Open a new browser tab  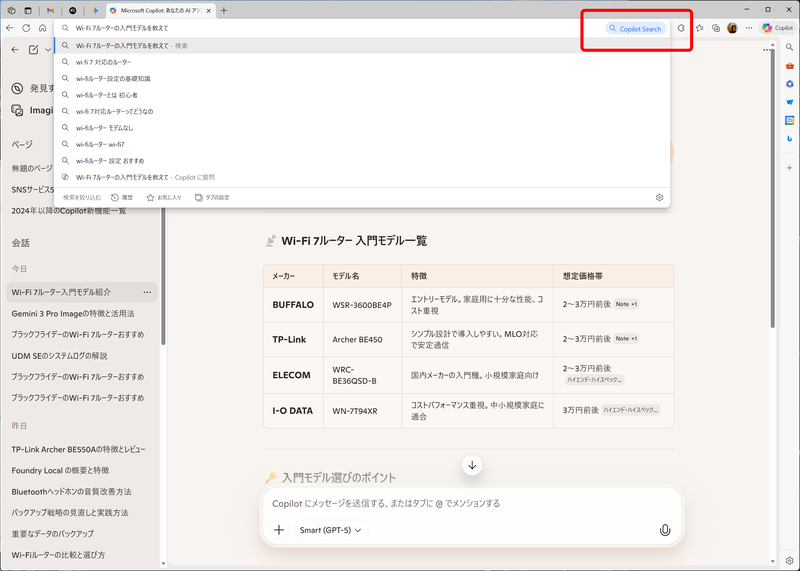pos(224,10)
